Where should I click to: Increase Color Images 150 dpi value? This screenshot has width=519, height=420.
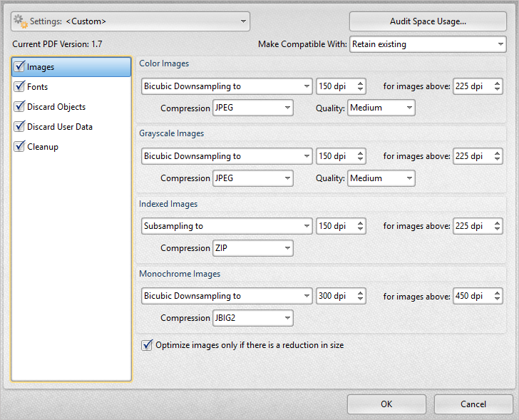[x=360, y=83]
